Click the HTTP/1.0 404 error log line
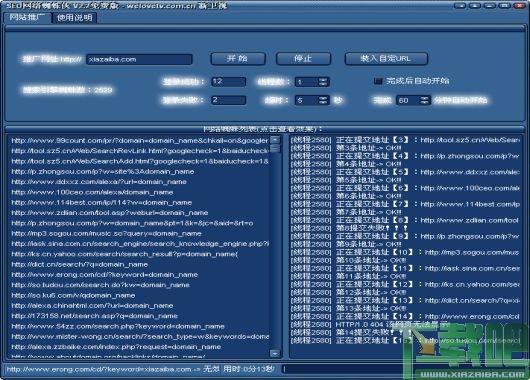 click(370, 325)
